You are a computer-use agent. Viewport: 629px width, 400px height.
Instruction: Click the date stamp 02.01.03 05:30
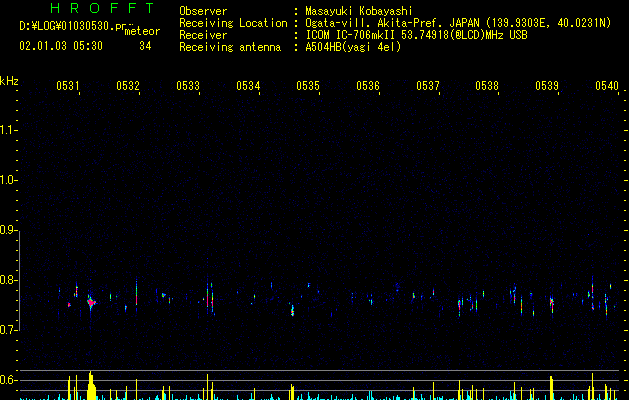point(61,46)
